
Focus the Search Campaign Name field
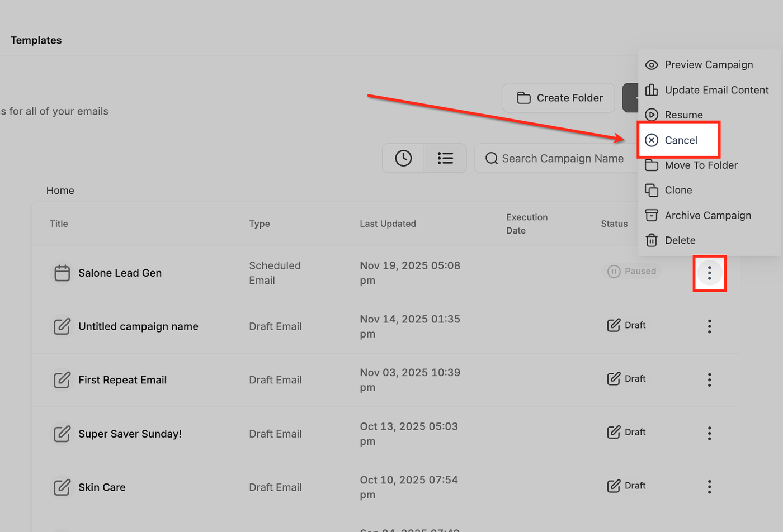coord(556,158)
